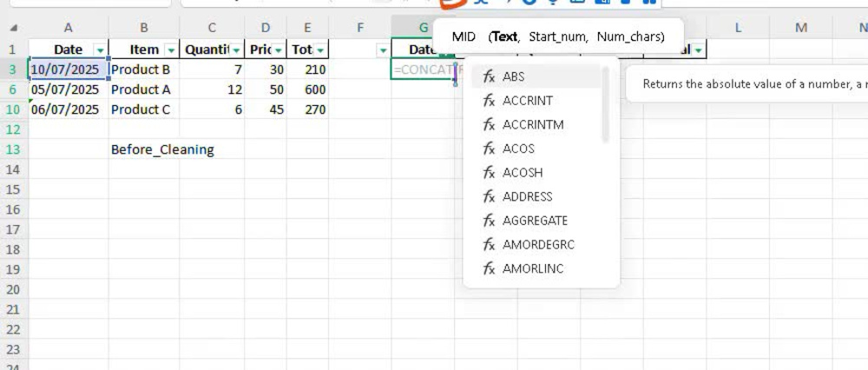Screen dimensions: 868x370
Task: Choose ADDRESS from the function list
Action: tap(536, 196)
